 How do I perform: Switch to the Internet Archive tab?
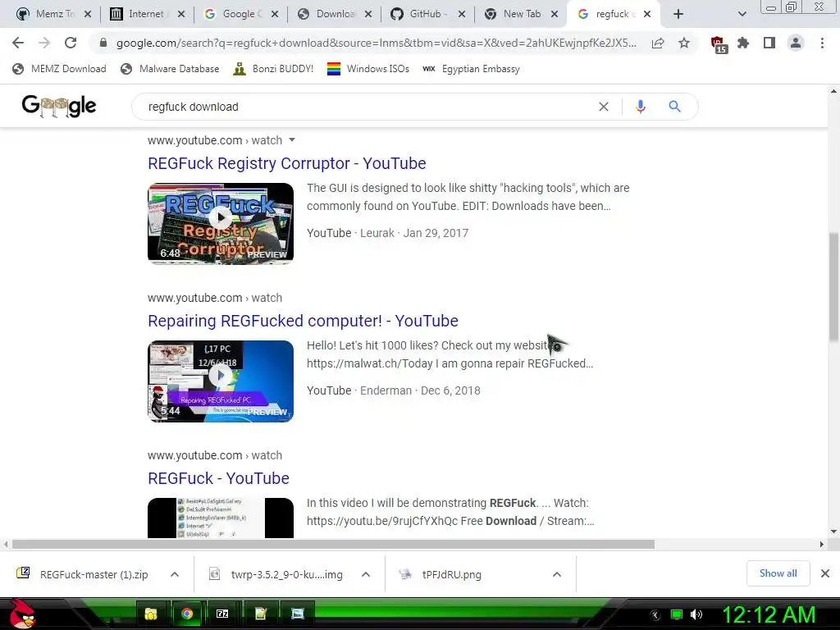coord(138,14)
